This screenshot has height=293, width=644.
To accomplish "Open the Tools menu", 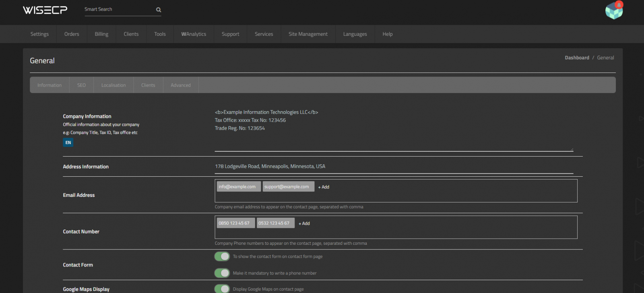I will point(160,34).
